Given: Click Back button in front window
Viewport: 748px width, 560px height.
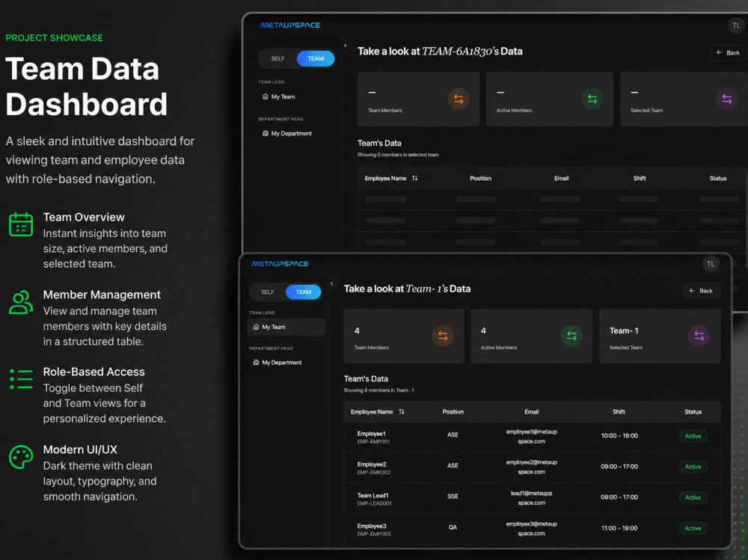Looking at the screenshot, I should pyautogui.click(x=701, y=291).
